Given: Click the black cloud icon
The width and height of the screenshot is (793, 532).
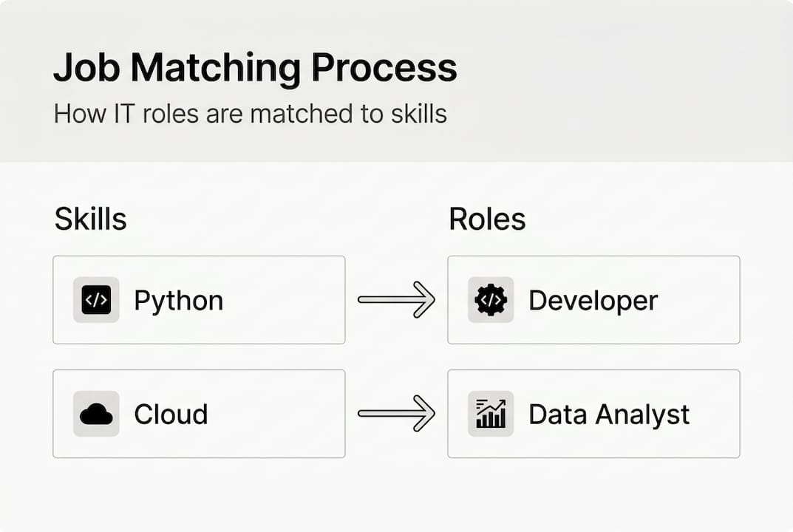Looking at the screenshot, I should click(x=96, y=415).
